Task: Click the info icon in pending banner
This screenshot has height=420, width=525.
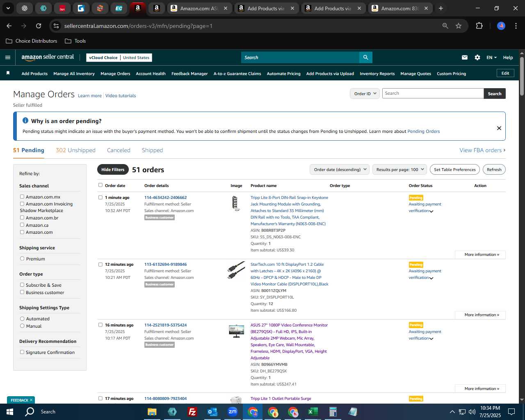Action: click(25, 121)
